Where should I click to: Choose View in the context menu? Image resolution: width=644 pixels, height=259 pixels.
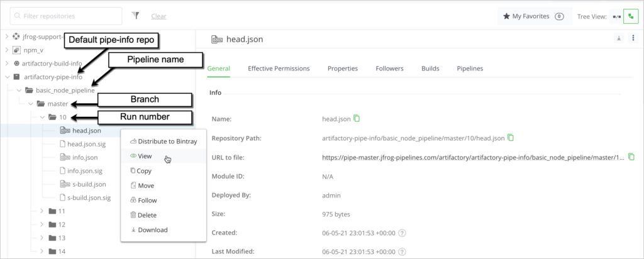coord(164,156)
